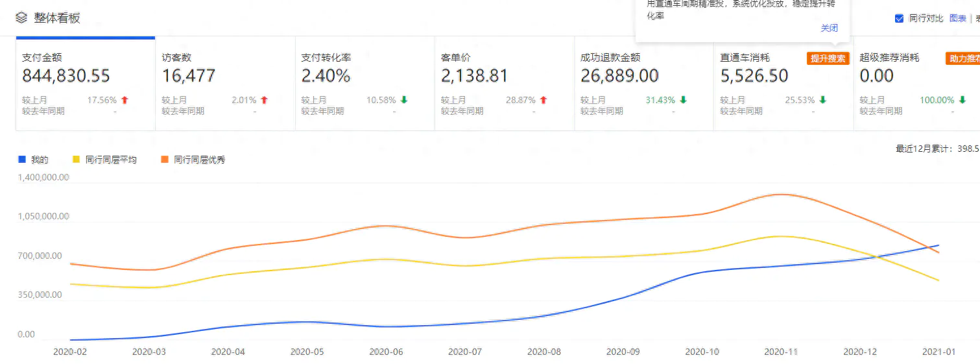
Task: Toggle the orange 同行同层优秀 legend swatch
Action: pyautogui.click(x=165, y=160)
